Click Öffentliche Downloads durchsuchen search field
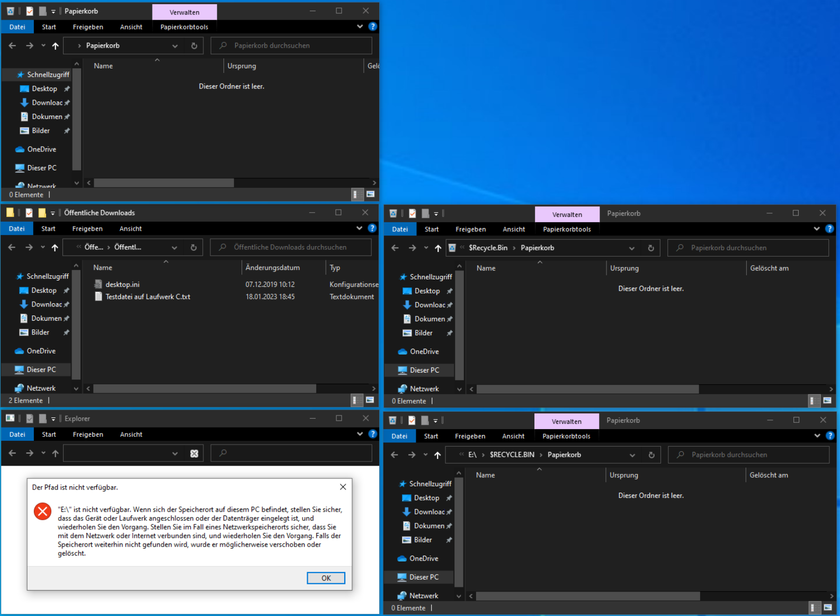The height and width of the screenshot is (616, 840). [x=291, y=247]
